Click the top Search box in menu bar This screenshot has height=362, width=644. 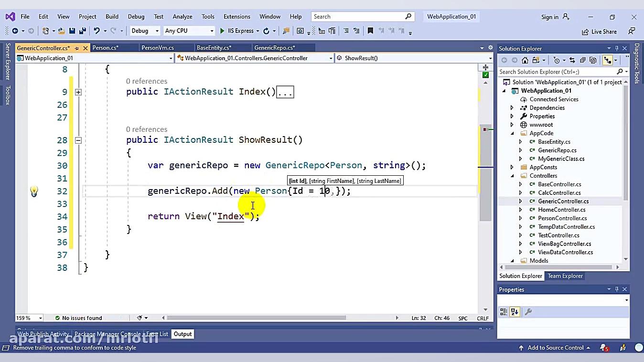point(362,17)
